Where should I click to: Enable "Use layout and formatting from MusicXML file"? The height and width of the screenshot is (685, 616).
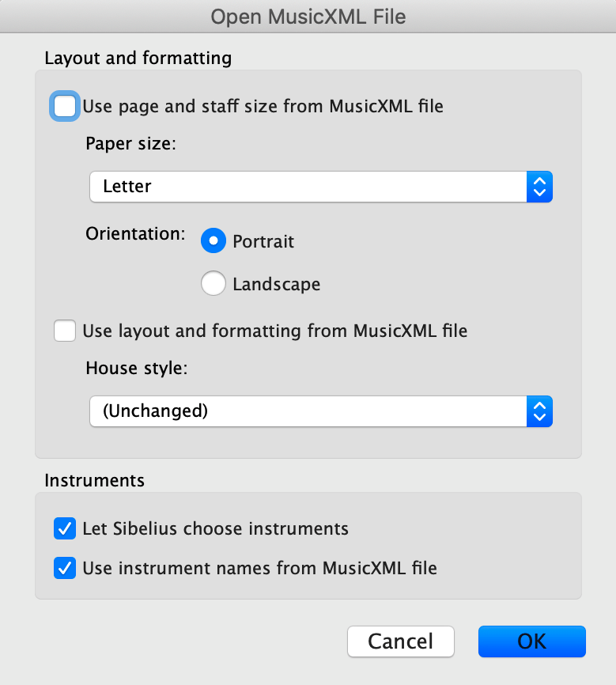pyautogui.click(x=65, y=331)
